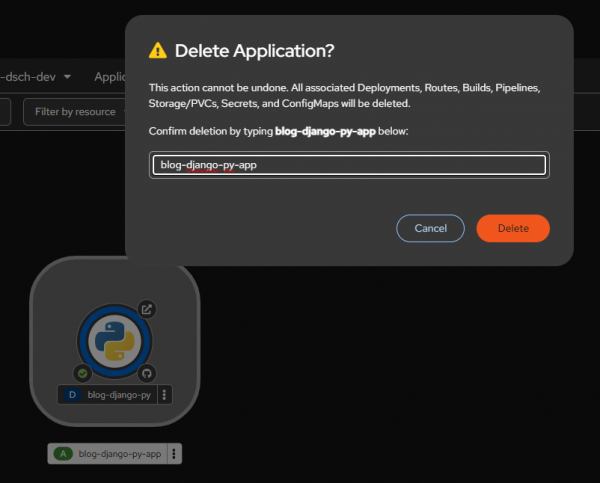This screenshot has height=483, width=600.
Task: Click the Delete button in dialog
Action: [513, 228]
